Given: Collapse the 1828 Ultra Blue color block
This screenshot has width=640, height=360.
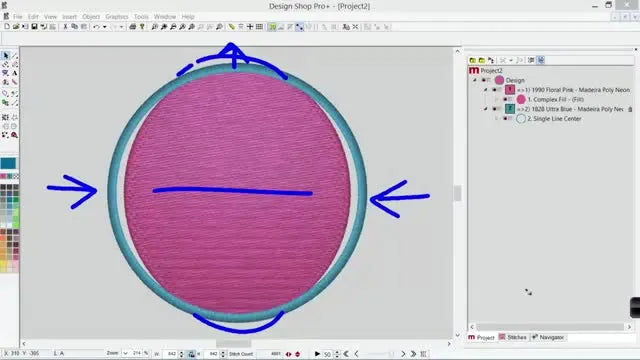Looking at the screenshot, I should point(486,109).
